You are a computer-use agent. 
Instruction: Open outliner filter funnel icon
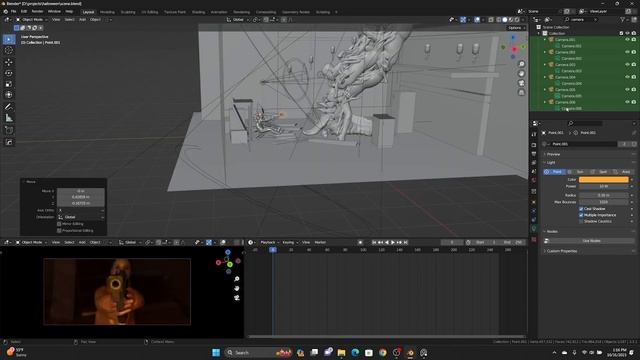[623, 20]
